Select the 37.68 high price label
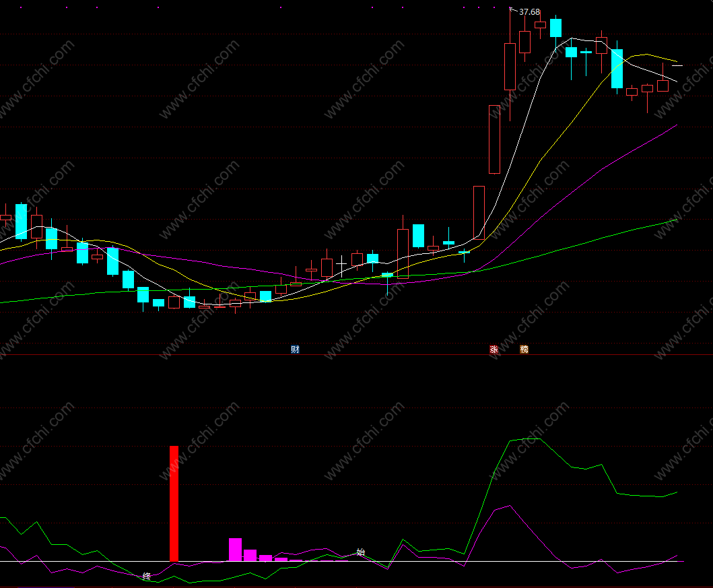This screenshot has width=713, height=588. coord(529,12)
